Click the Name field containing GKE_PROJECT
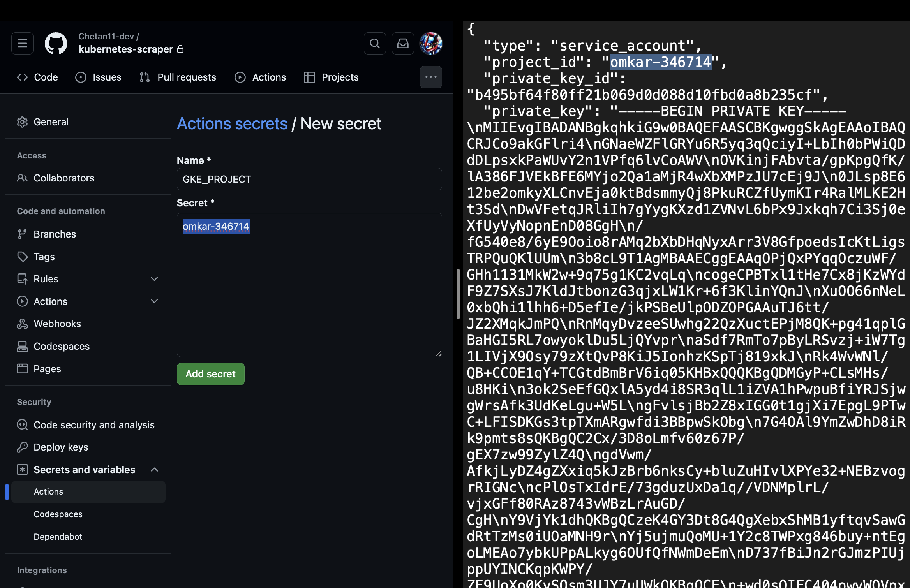Image resolution: width=910 pixels, height=588 pixels. 309,179
